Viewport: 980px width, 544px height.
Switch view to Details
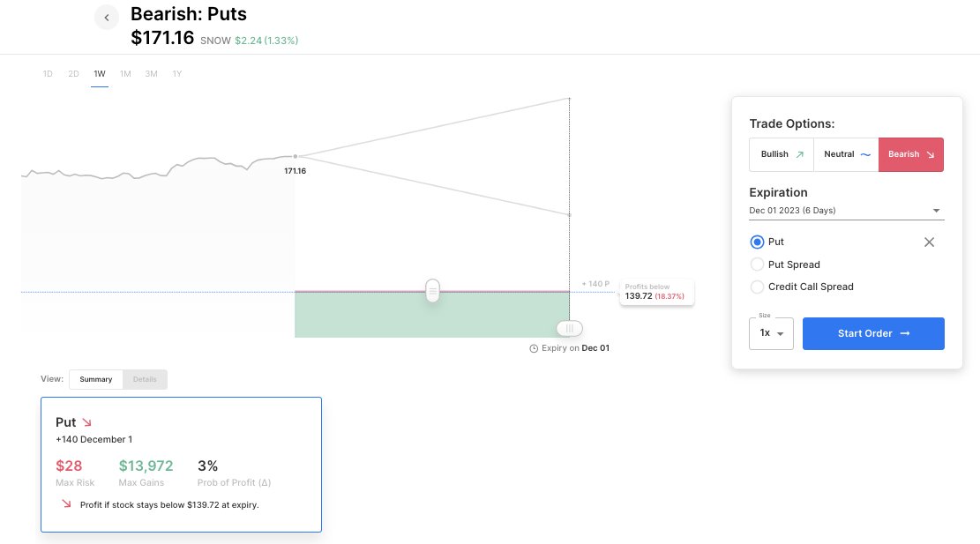[x=145, y=379]
